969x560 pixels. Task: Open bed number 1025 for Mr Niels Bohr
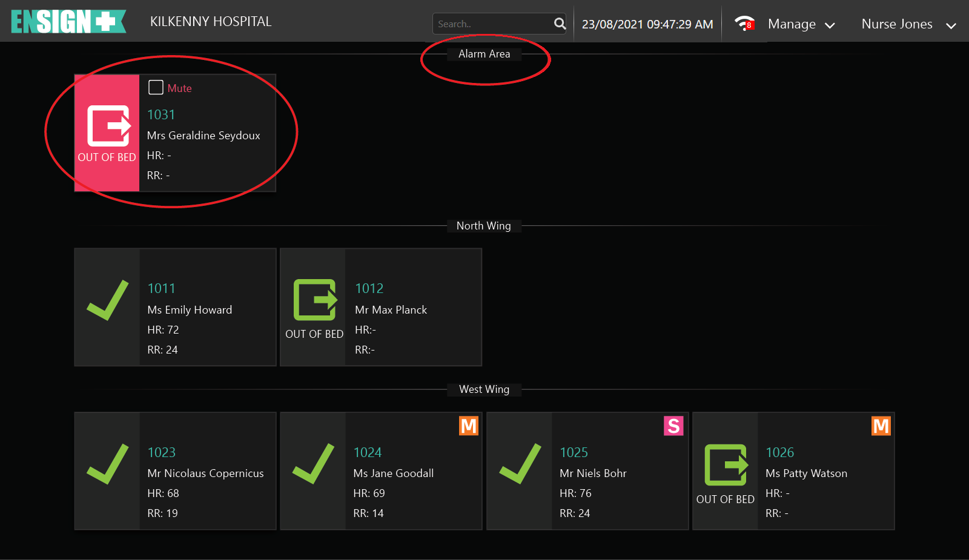[574, 452]
